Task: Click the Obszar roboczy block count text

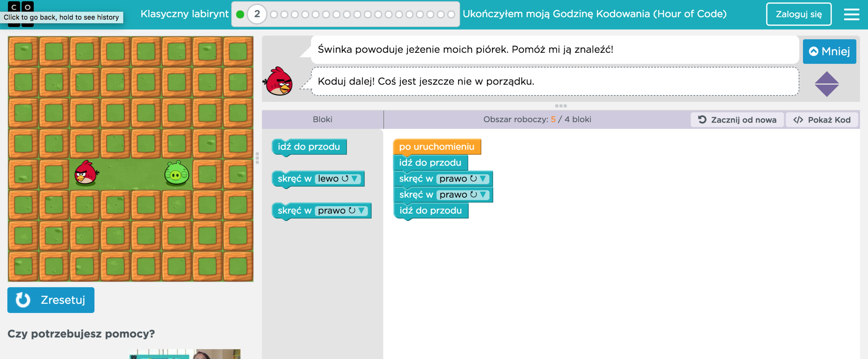Action: [x=537, y=119]
